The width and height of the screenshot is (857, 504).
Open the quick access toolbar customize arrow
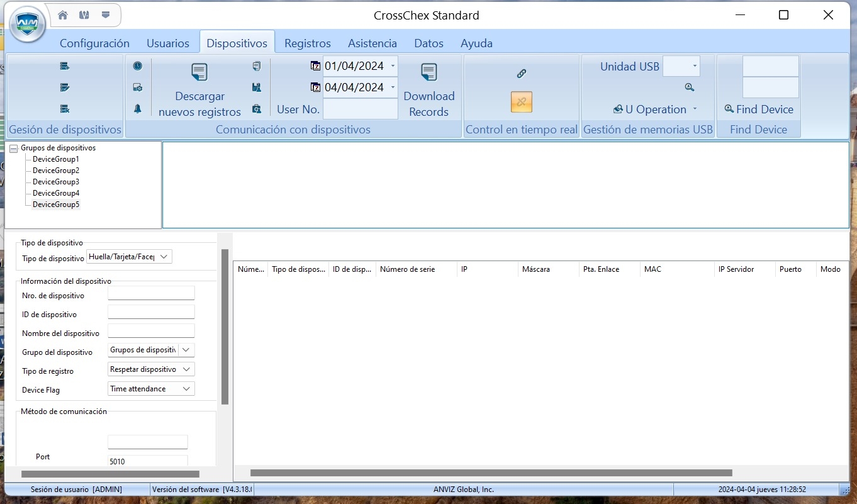point(106,15)
